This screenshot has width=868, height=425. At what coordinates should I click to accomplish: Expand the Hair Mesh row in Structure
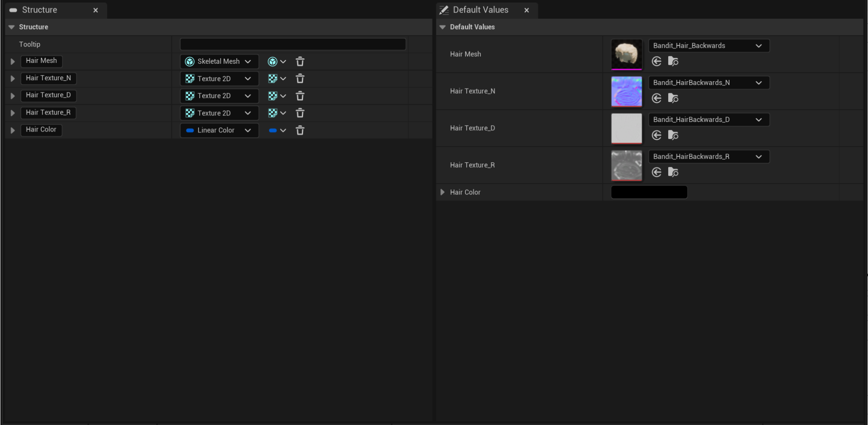(x=13, y=62)
